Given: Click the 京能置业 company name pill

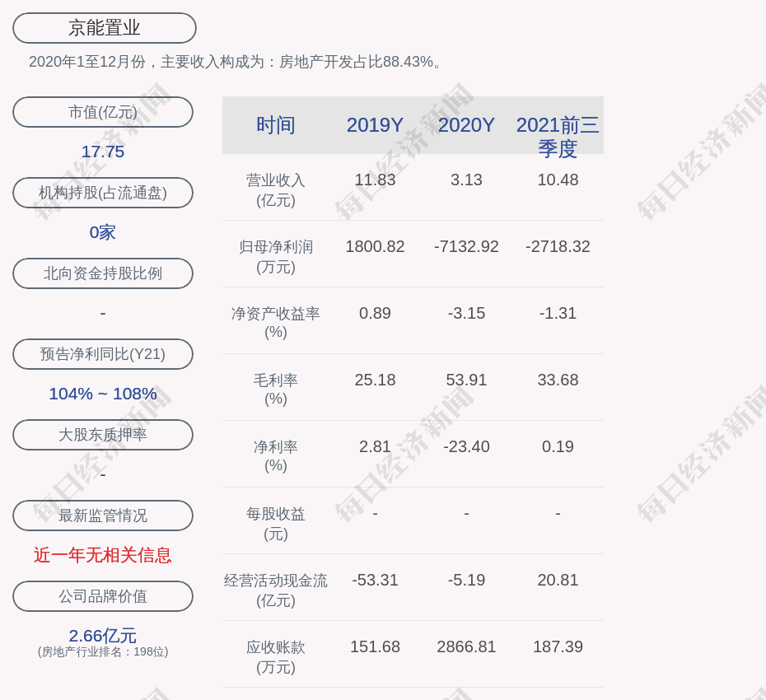Looking at the screenshot, I should [104, 28].
